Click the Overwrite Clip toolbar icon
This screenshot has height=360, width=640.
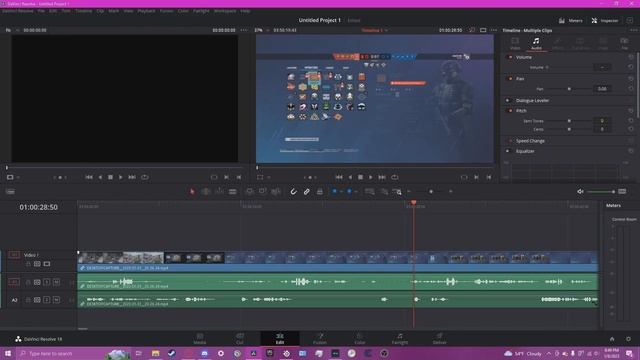(262, 191)
